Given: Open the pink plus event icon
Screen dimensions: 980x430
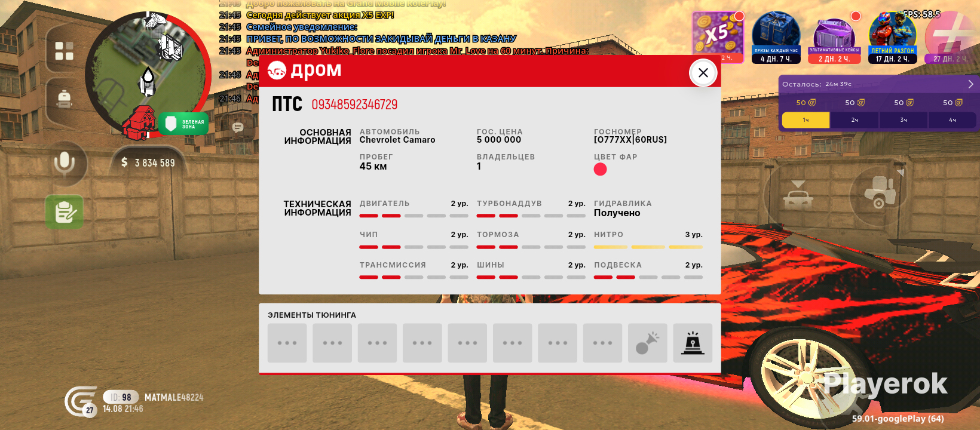Looking at the screenshot, I should [951, 38].
